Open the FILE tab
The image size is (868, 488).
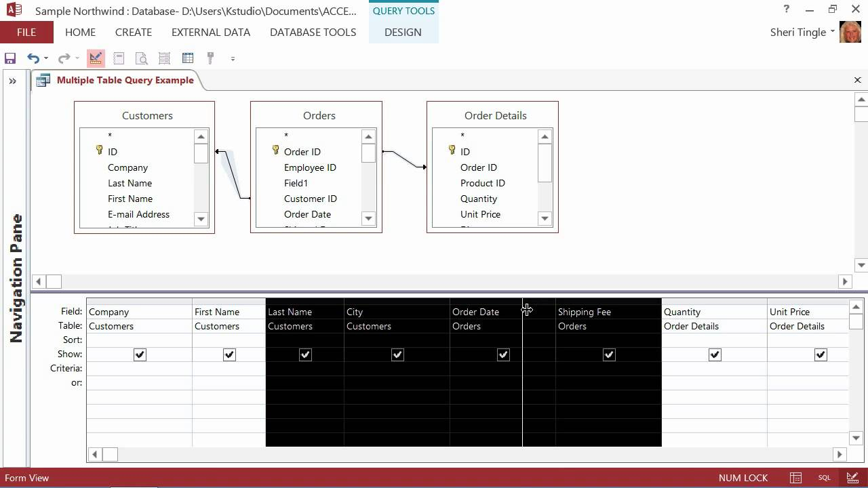(x=26, y=32)
